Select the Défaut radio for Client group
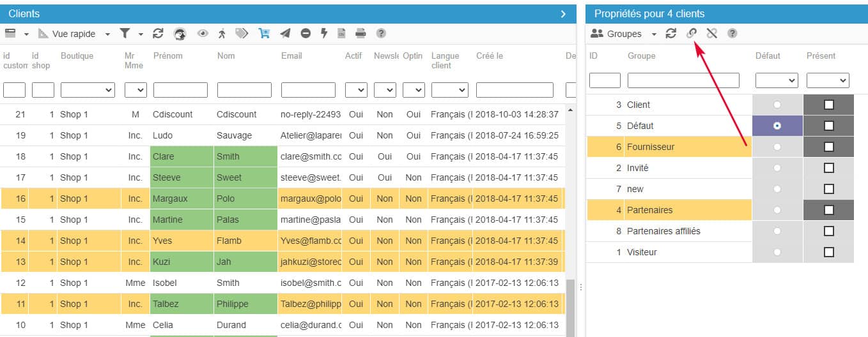 777,105
